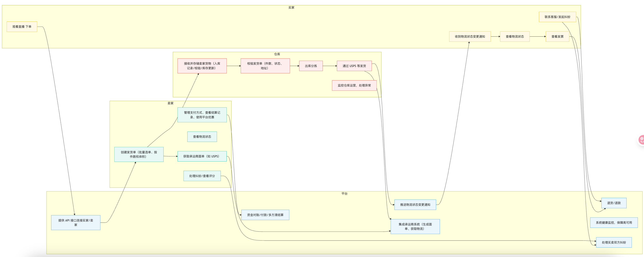
Task: Click the pink floating translate icon
Action: coord(641,140)
